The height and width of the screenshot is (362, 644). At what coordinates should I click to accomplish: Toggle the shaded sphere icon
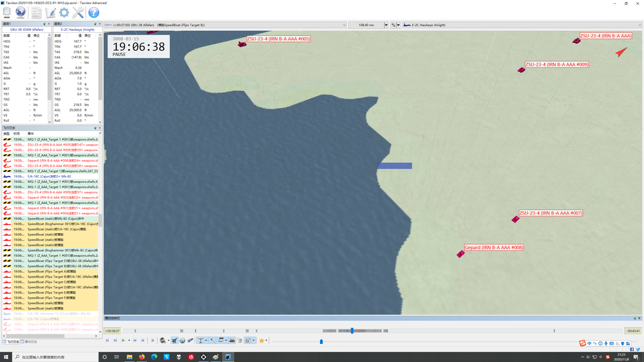coord(240,340)
